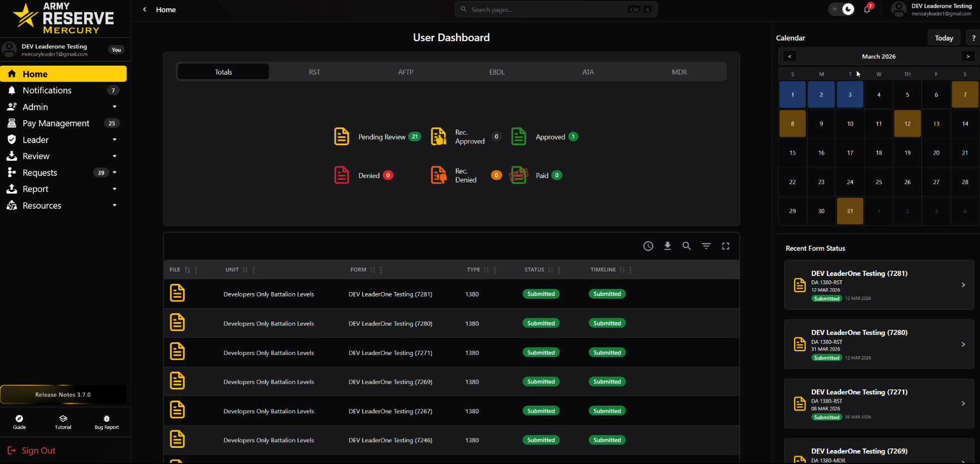This screenshot has height=464, width=980.
Task: Select March 12 highlighted calendar day
Action: click(x=907, y=124)
